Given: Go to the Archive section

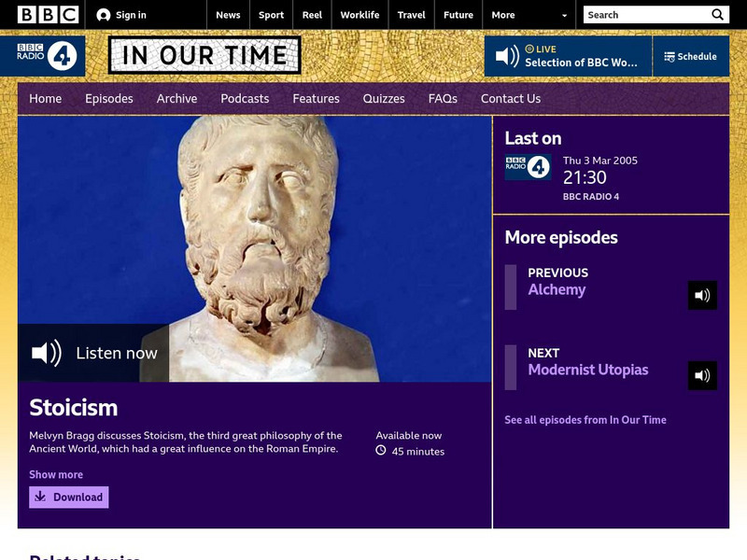Looking at the screenshot, I should [x=176, y=98].
